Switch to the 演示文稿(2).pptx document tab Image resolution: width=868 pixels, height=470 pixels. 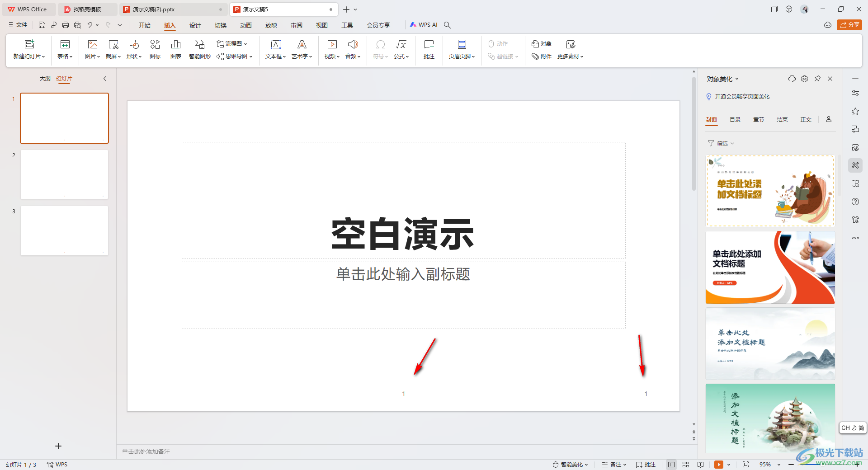click(173, 9)
